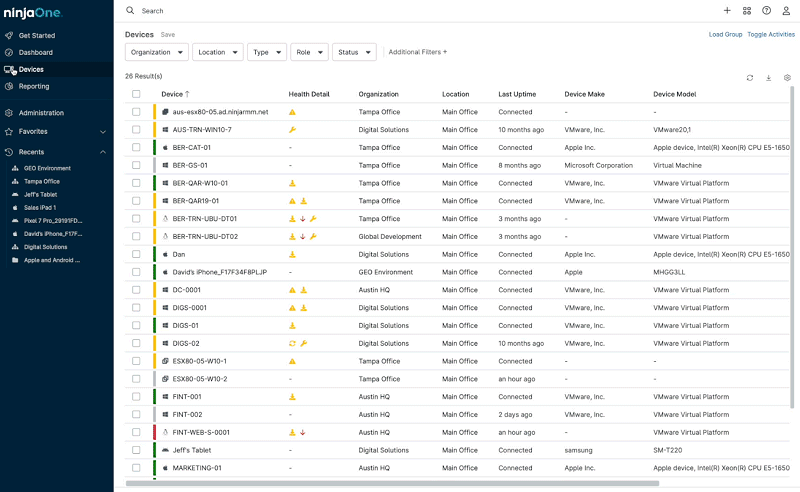
Task: Download the device list with the export icon
Action: click(768, 78)
